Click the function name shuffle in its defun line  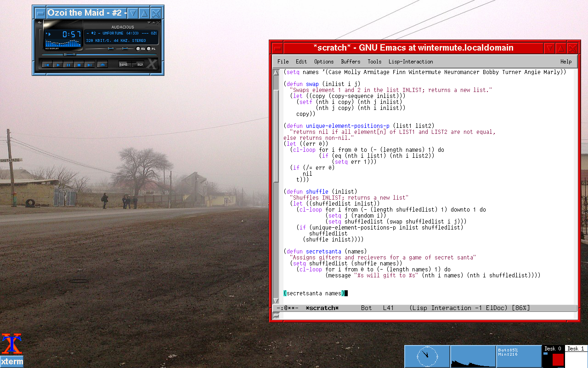(x=317, y=191)
